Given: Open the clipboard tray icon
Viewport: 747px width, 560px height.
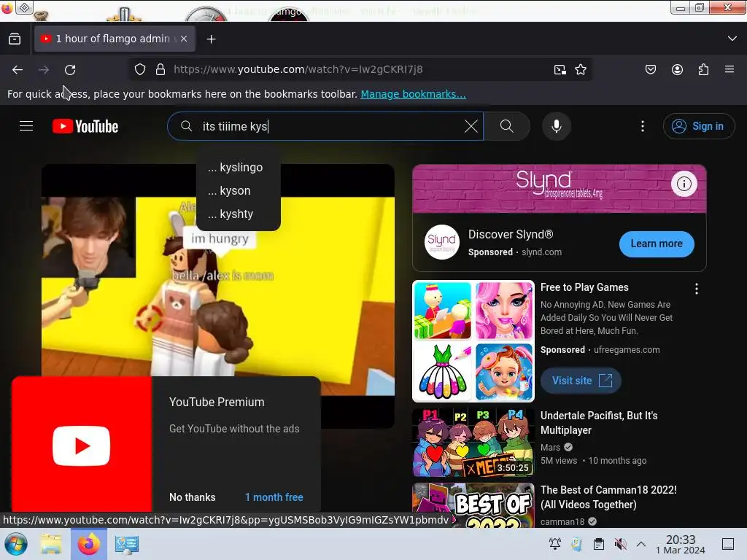Looking at the screenshot, I should 599,544.
